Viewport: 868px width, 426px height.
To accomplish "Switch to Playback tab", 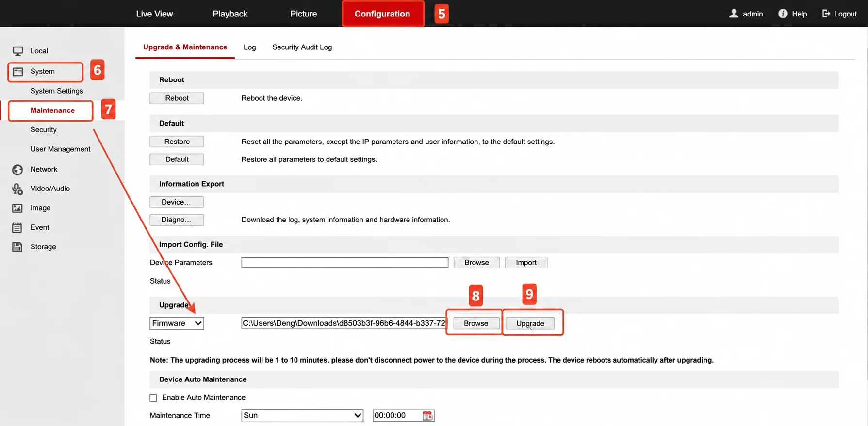I will coord(230,14).
